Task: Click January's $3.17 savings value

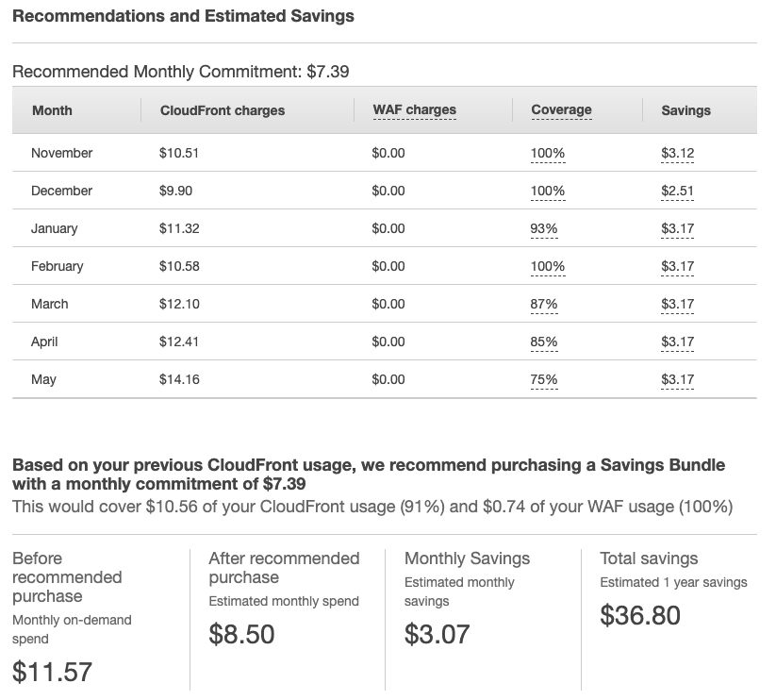Action: (678, 228)
